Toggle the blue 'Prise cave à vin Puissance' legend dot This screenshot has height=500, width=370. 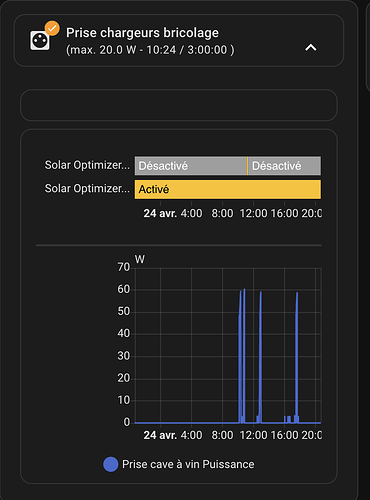(111, 464)
